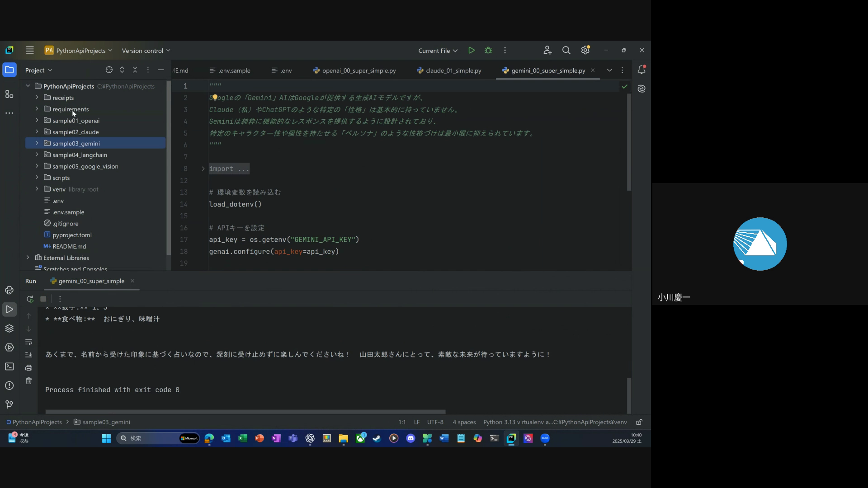Switch to the claude_01_simple.py tab
868x488 pixels.
pyautogui.click(x=453, y=70)
